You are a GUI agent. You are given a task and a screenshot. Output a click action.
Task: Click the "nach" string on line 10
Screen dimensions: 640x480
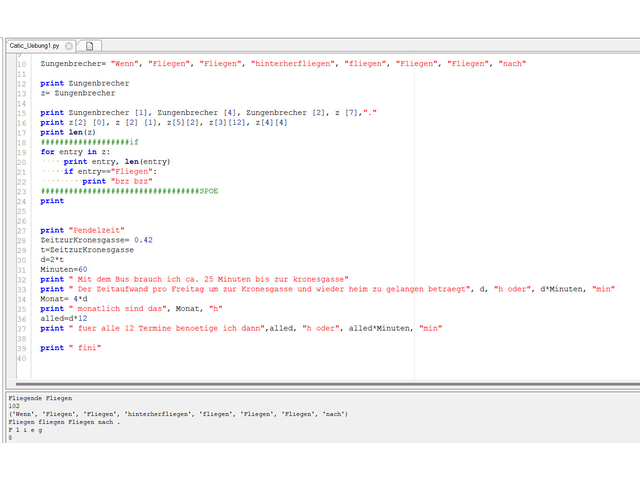pyautogui.click(x=512, y=64)
